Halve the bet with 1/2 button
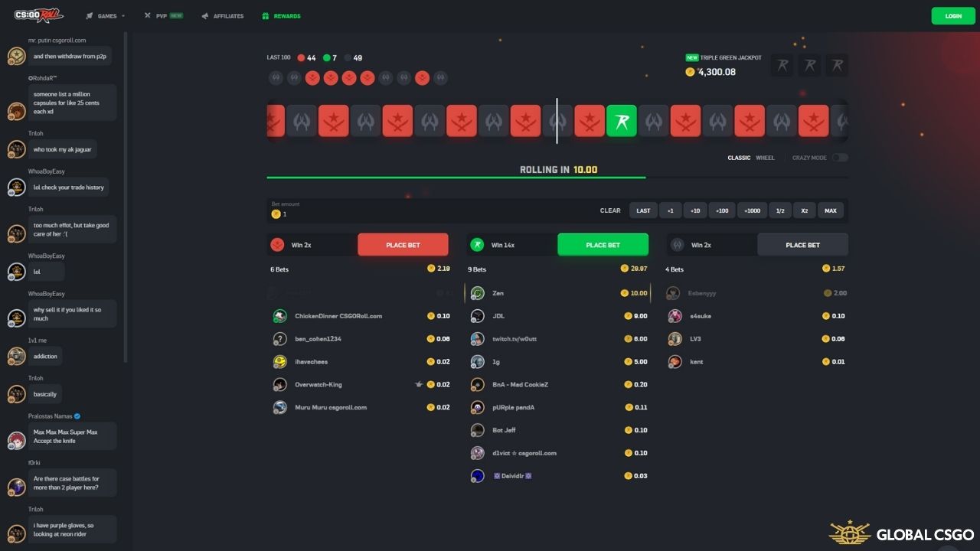 pyautogui.click(x=779, y=210)
